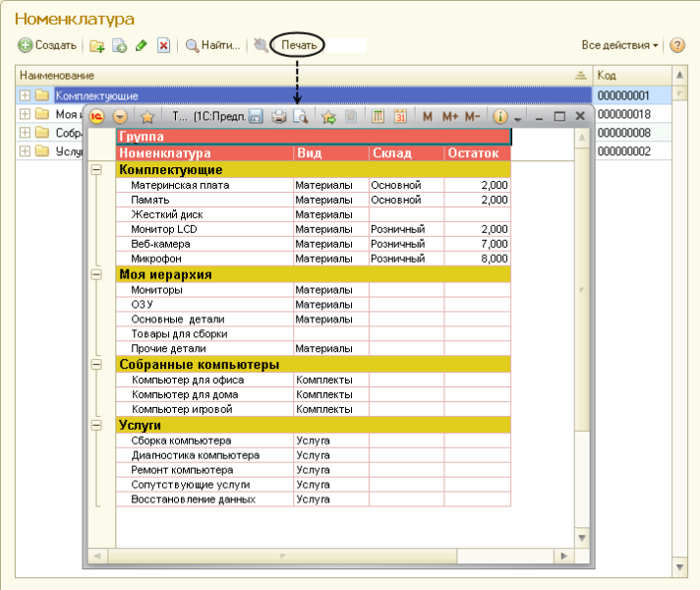Viewport: 700px width, 590px height.
Task: Click the save diskette icon in report window
Action: click(256, 116)
